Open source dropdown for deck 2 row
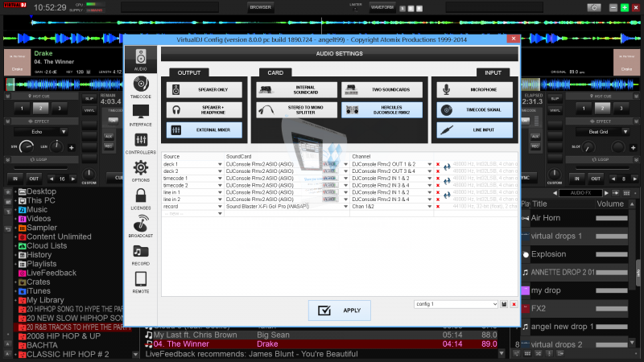 [220, 171]
